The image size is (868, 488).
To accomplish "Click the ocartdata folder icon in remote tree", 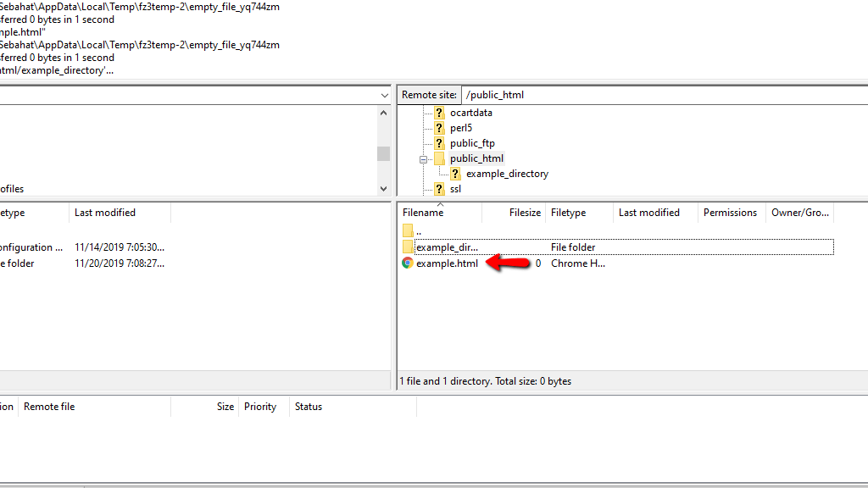I will (439, 113).
